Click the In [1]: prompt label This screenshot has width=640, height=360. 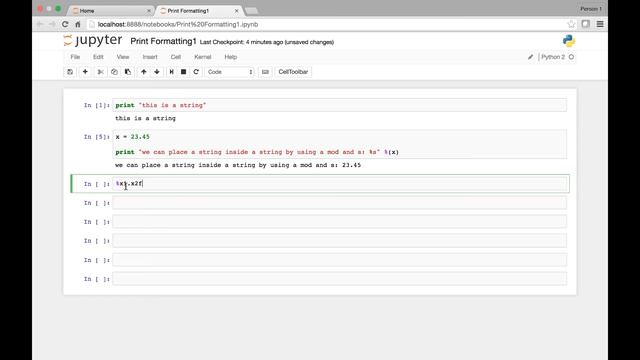click(96, 105)
